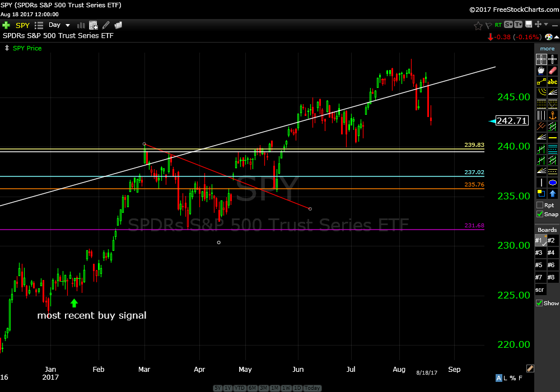This screenshot has width=560, height=392.
Task: Switch to board #5
Action: 540,265
